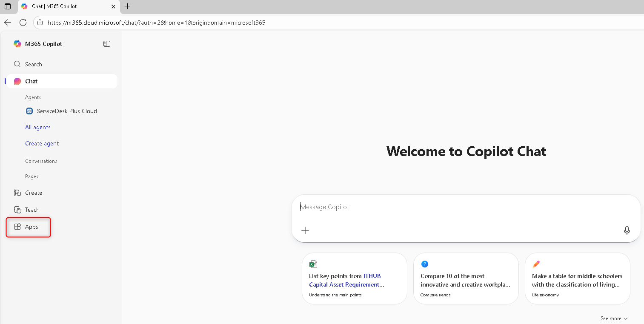Click the blue question mark icon on the Compare card
This screenshot has width=644, height=324.
pyautogui.click(x=424, y=264)
